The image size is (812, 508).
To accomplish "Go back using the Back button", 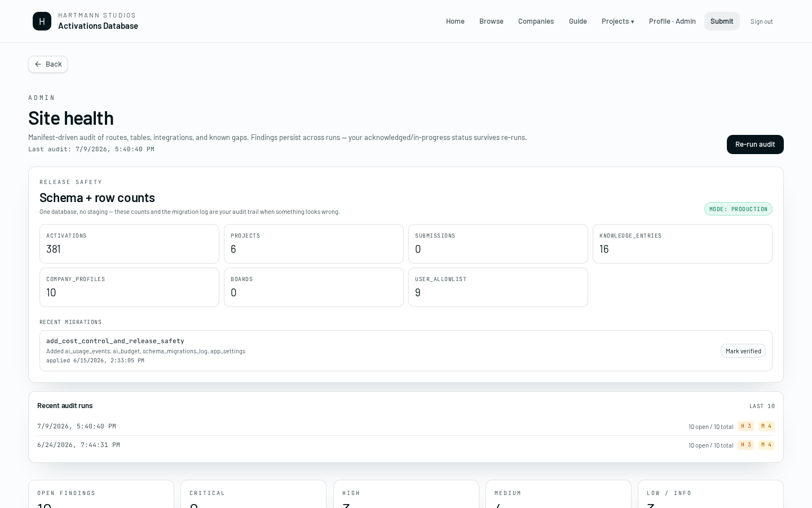I will coord(48,64).
